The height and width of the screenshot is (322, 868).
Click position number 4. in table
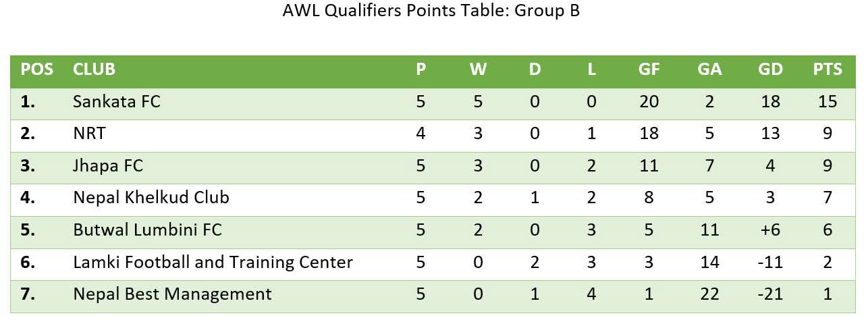pos(28,198)
